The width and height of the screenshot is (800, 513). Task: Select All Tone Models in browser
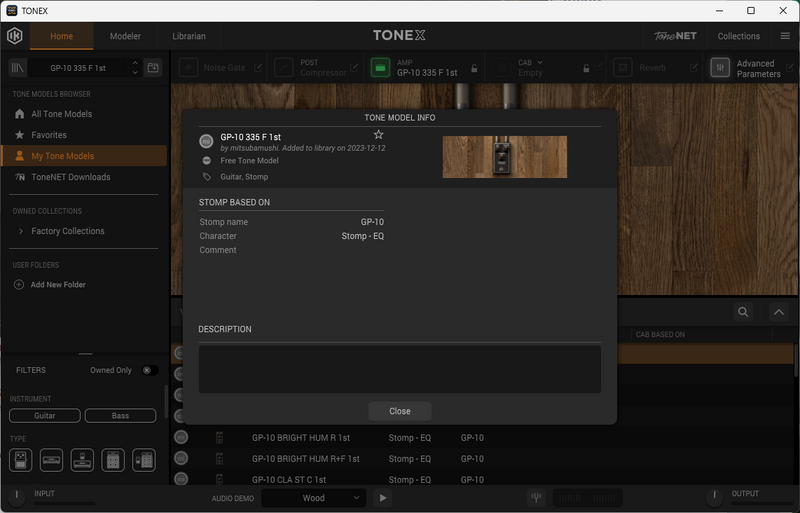84,114
